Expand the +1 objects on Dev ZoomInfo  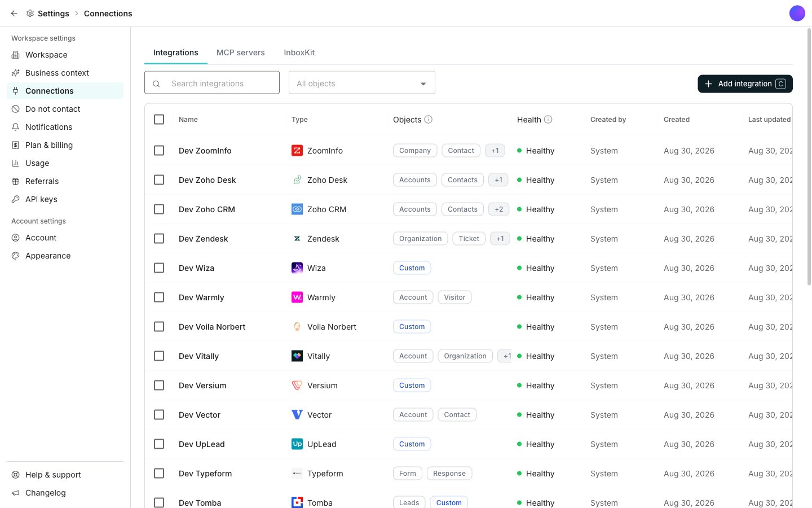(x=495, y=151)
